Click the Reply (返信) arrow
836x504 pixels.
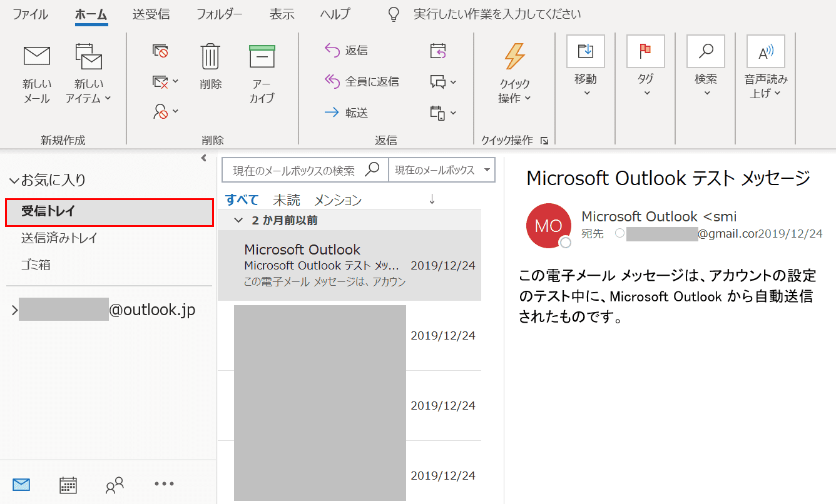pyautogui.click(x=332, y=51)
